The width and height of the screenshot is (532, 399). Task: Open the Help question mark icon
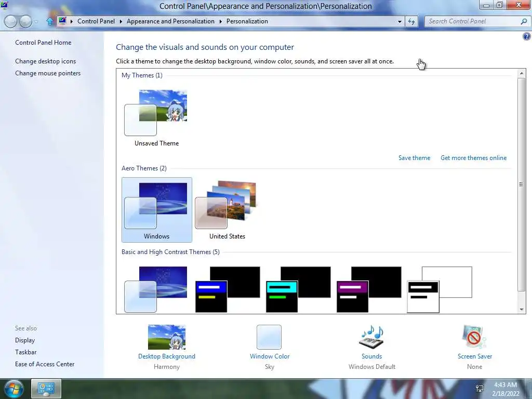point(527,37)
